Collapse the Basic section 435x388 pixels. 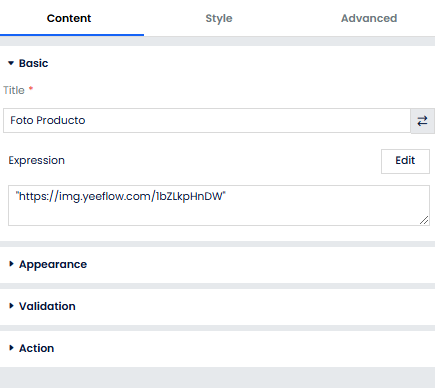click(28, 63)
